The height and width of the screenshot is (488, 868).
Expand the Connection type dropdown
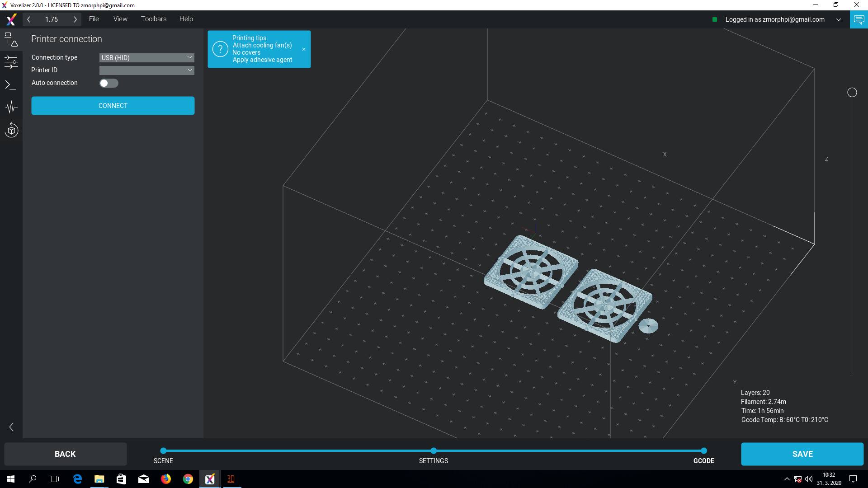click(x=146, y=58)
